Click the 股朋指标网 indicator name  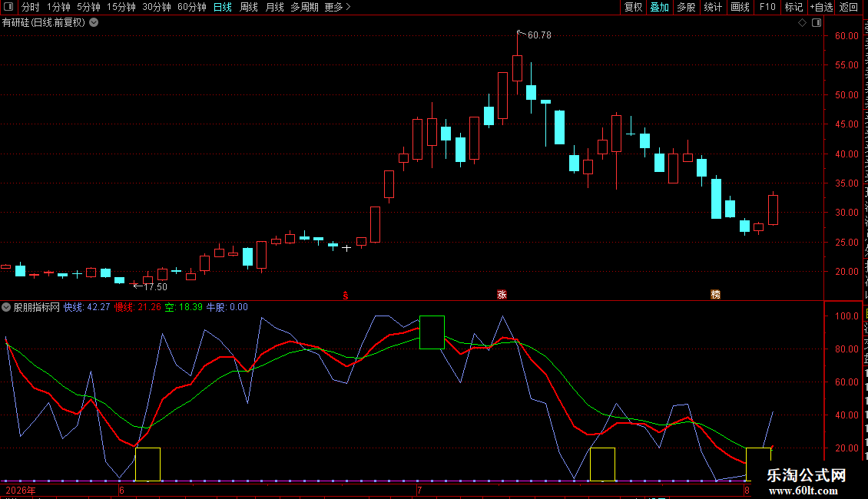[37, 307]
